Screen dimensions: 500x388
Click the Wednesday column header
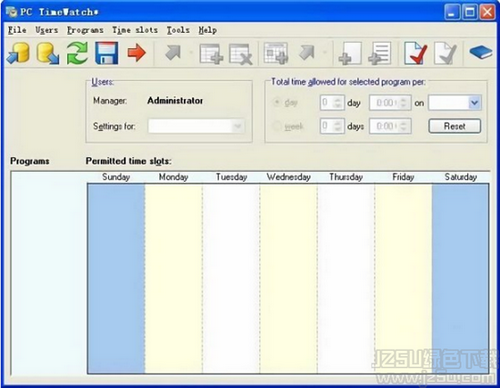coord(289,177)
